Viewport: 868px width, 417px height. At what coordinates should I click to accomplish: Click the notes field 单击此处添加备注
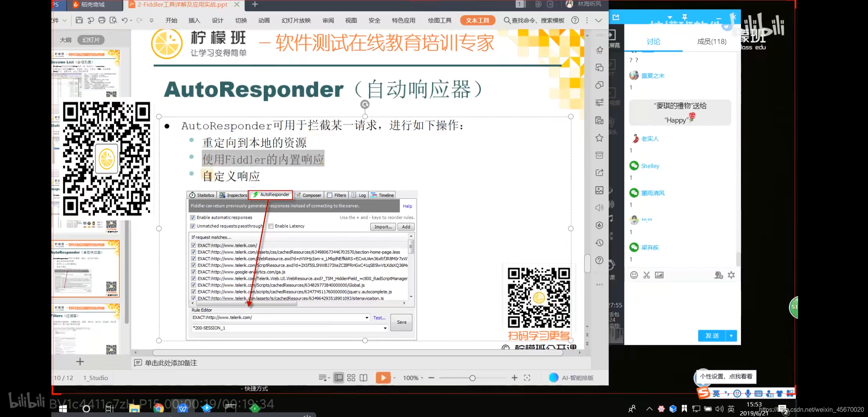[171, 363]
